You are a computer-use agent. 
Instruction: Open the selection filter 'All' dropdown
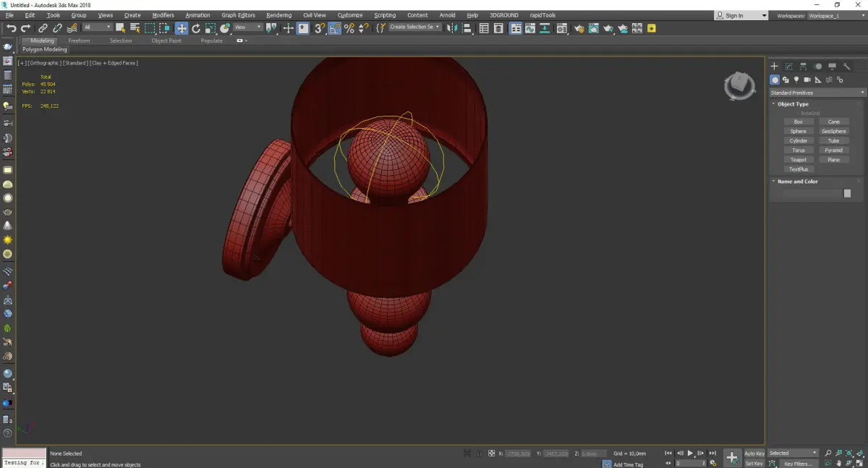(x=97, y=27)
